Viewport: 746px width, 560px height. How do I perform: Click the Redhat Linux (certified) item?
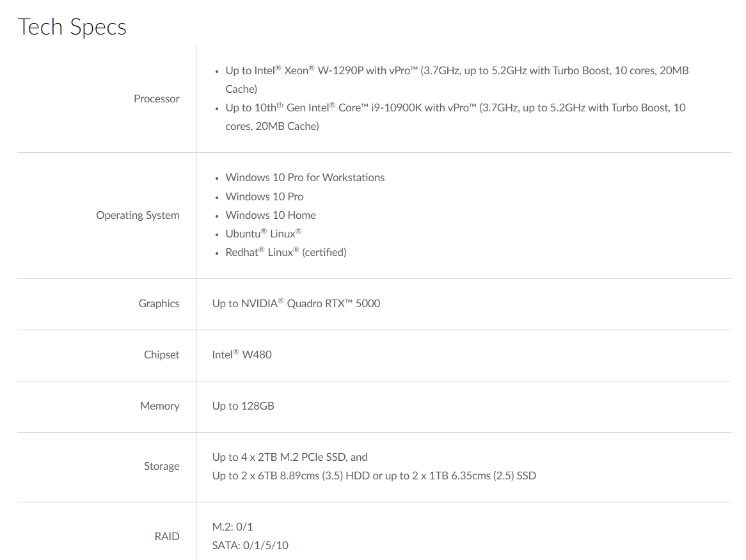[x=286, y=252]
